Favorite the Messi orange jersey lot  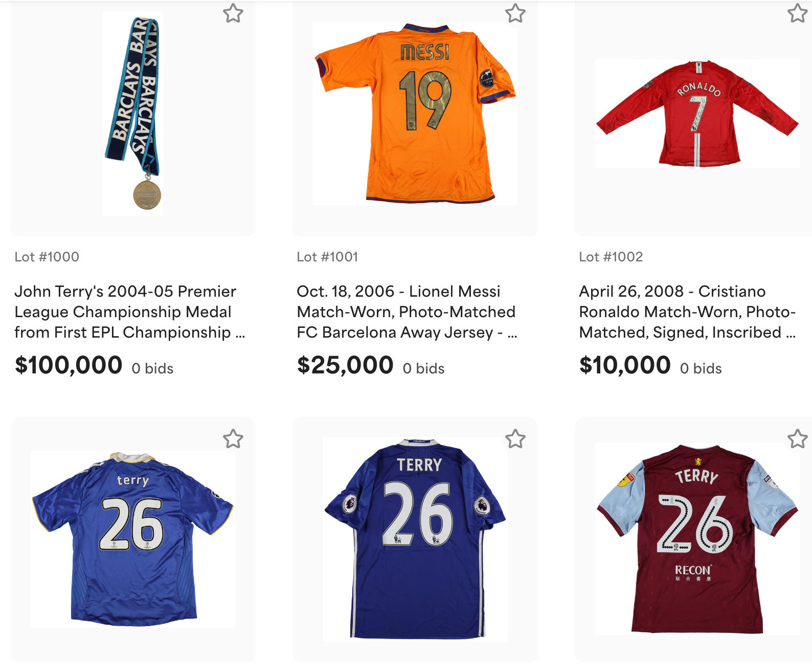(x=515, y=13)
